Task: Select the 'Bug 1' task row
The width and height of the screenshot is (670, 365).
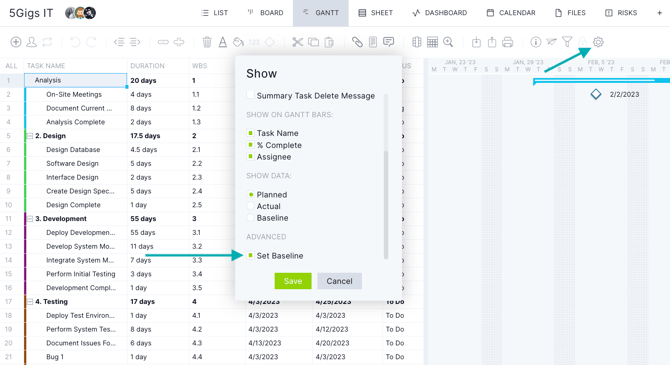Action: pyautogui.click(x=55, y=357)
